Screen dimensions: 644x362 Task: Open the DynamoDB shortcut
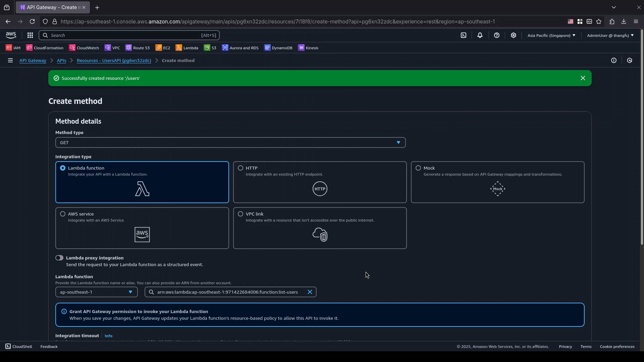tap(278, 48)
